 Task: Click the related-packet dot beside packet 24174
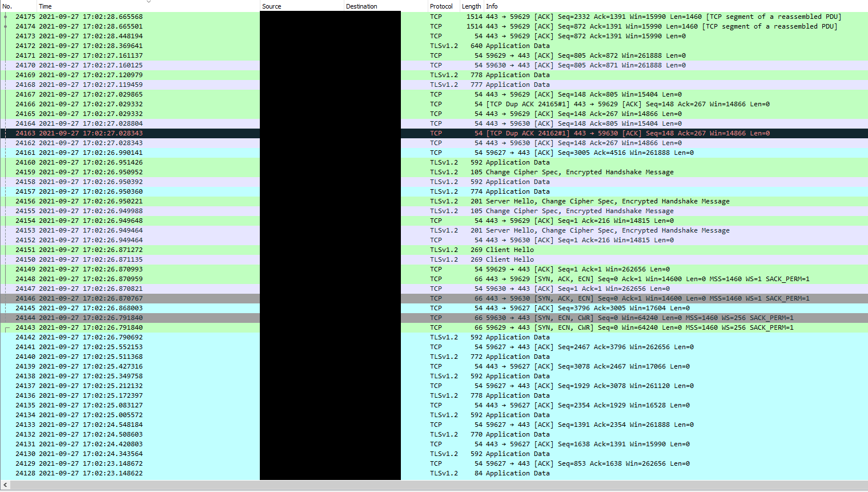tap(5, 26)
